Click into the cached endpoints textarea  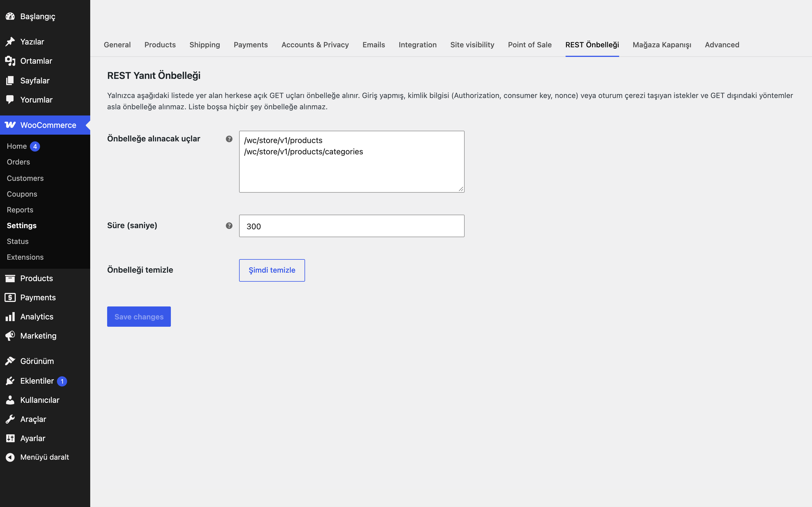pos(352,162)
